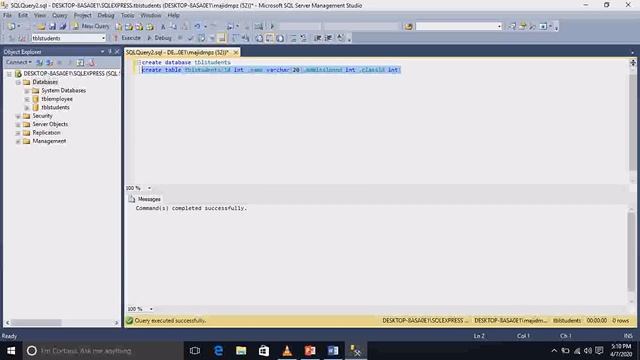Click the Disconnect icon in Object Explorer toolbar
The image size is (640, 360).
pyautogui.click(x=49, y=62)
